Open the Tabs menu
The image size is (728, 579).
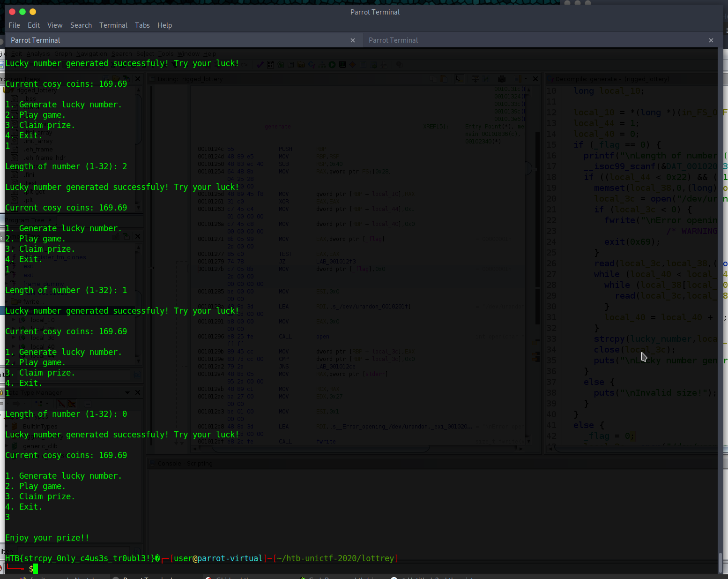pos(142,25)
